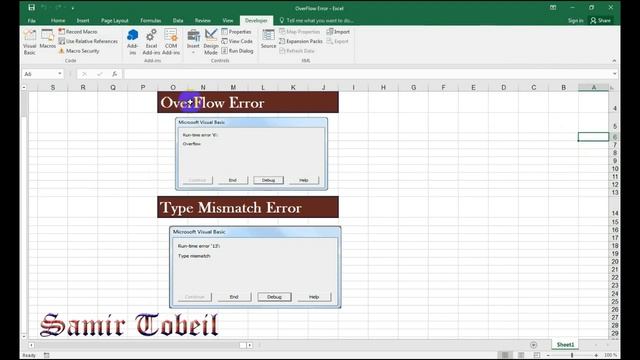Click the horizontal scrollbar right arrow

tap(250, 345)
